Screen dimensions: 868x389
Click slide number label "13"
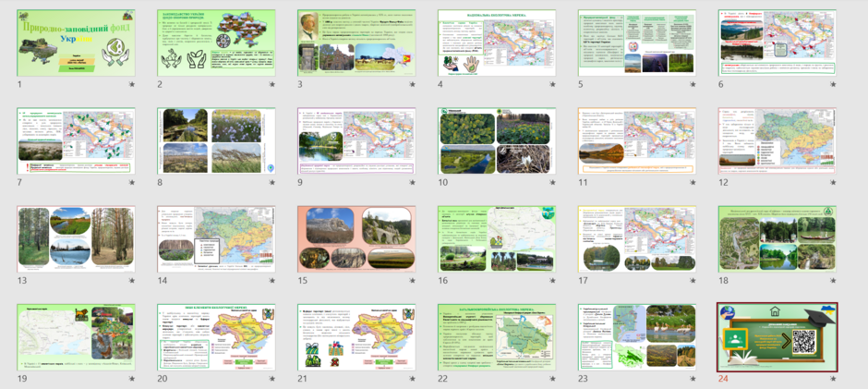click(21, 280)
